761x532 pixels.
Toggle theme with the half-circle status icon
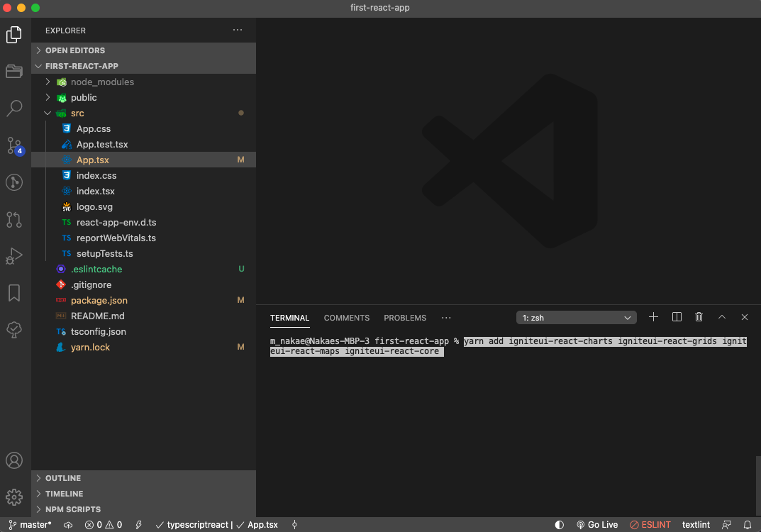pyautogui.click(x=559, y=524)
